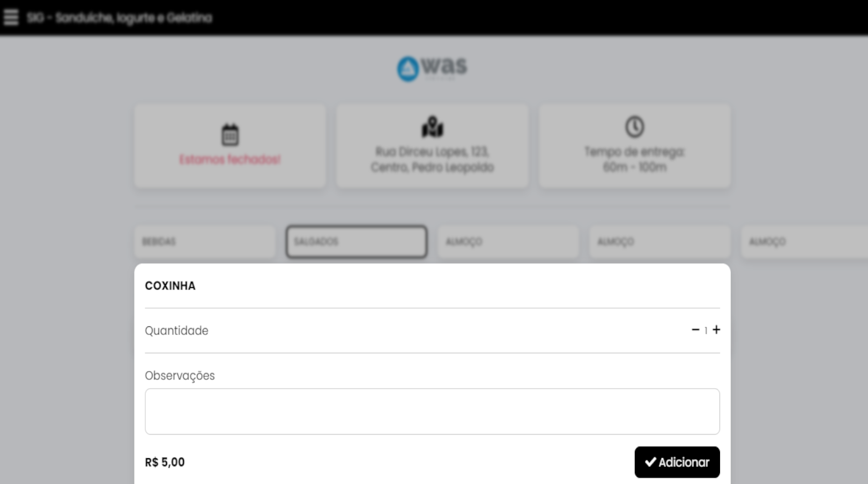
Task: Decrease quantity with the minus icon
Action: pyautogui.click(x=695, y=330)
